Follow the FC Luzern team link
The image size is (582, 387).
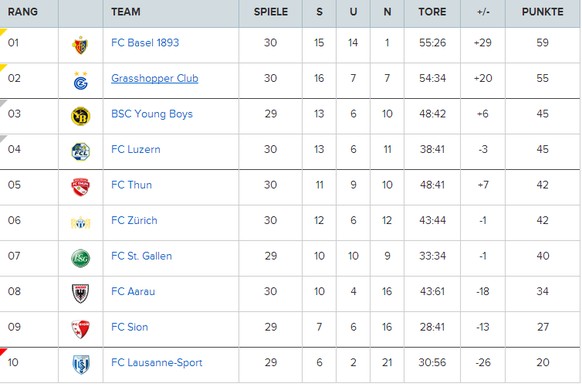135,149
